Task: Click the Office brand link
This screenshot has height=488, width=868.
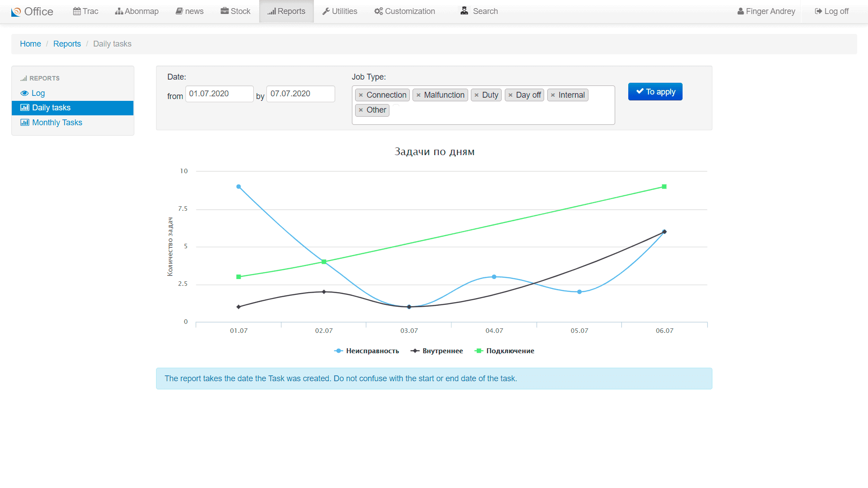Action: [32, 12]
